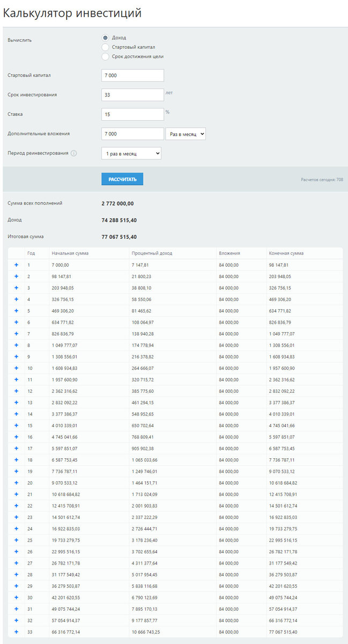This screenshot has width=348, height=644.
Task: Expand year 8 row with plus icon
Action: (16, 345)
